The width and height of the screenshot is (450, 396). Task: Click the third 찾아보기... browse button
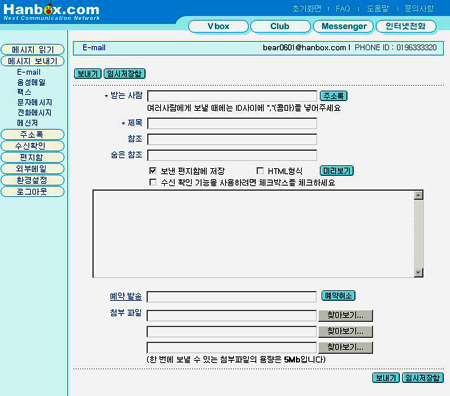point(345,347)
